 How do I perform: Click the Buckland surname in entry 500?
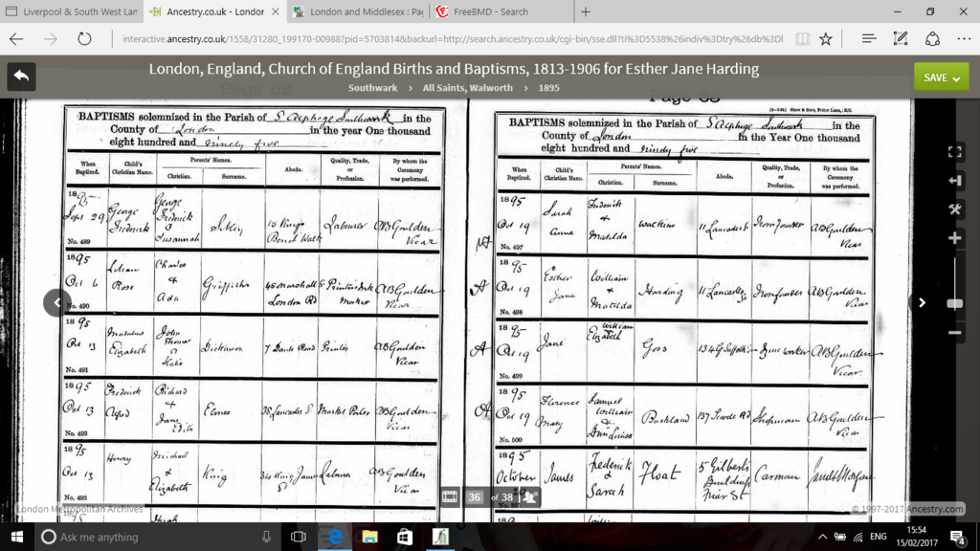(x=664, y=417)
